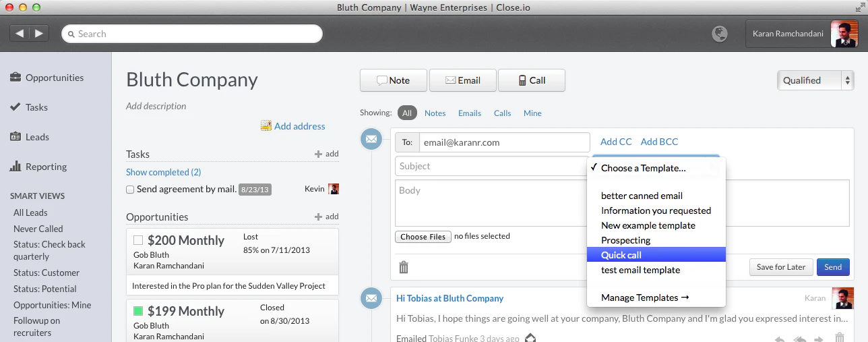The height and width of the screenshot is (342, 868).
Task: Toggle the green checkbox on the $199 Monthly opportunity
Action: 138,311
